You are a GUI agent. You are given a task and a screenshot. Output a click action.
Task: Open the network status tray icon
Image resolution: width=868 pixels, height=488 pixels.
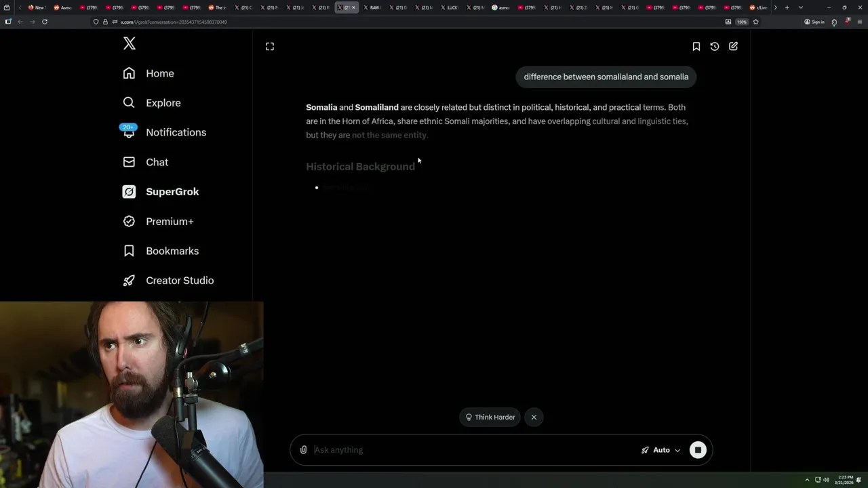[x=817, y=480]
